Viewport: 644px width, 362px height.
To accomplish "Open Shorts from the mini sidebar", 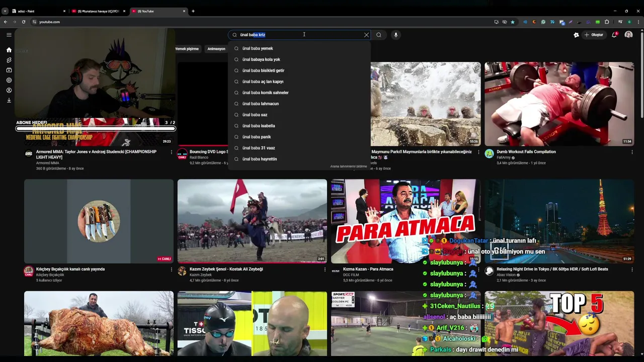I will tap(9, 60).
